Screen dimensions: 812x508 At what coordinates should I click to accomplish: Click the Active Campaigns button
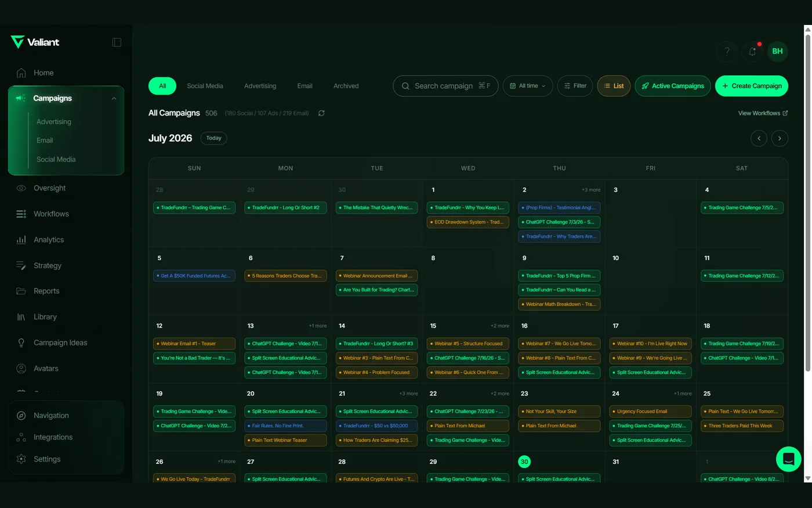click(x=673, y=86)
